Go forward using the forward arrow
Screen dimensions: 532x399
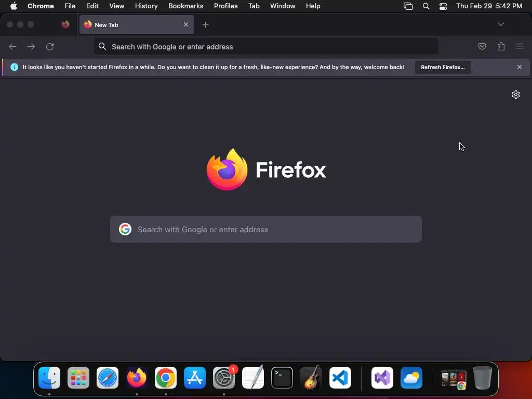coord(31,46)
